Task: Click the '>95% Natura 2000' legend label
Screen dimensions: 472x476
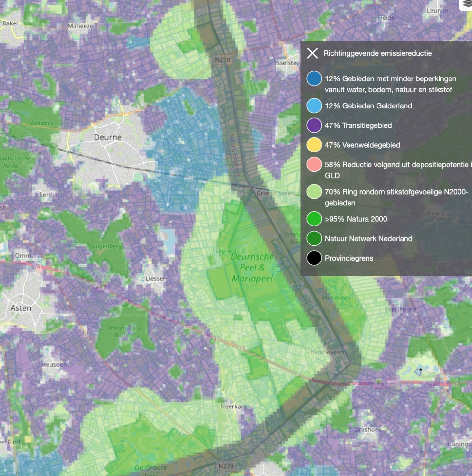Action: [356, 219]
